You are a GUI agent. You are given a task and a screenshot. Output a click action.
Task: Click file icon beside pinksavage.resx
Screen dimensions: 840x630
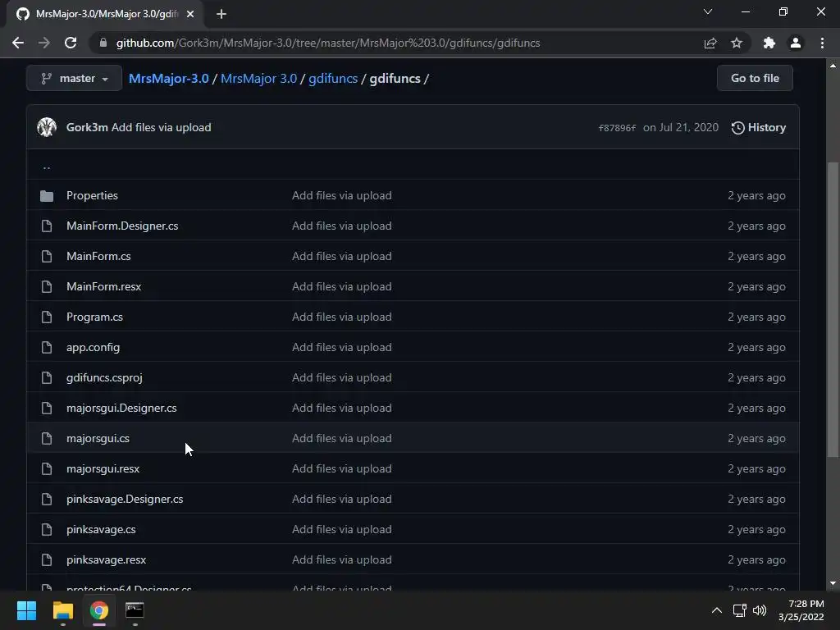pyautogui.click(x=47, y=559)
